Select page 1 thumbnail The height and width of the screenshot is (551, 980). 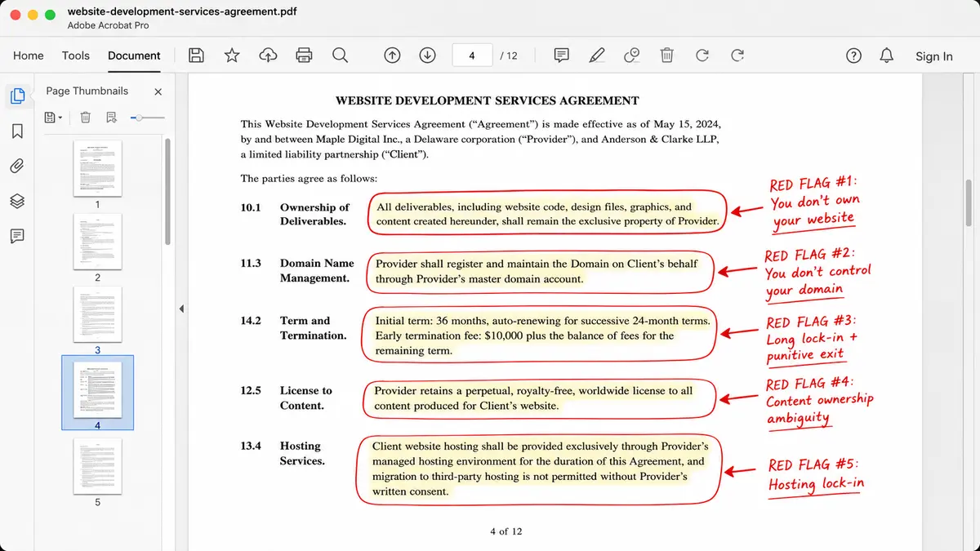tap(97, 168)
